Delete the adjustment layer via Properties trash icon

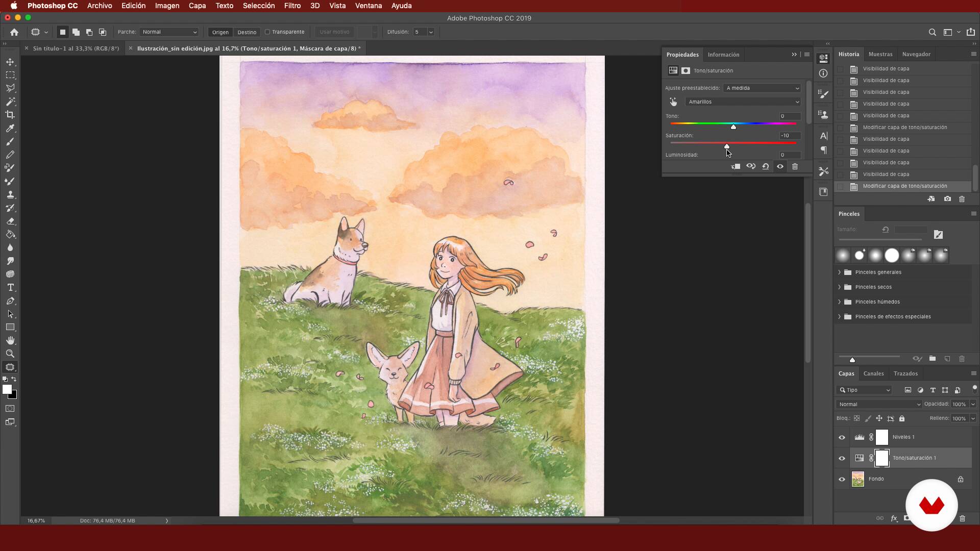(x=795, y=166)
